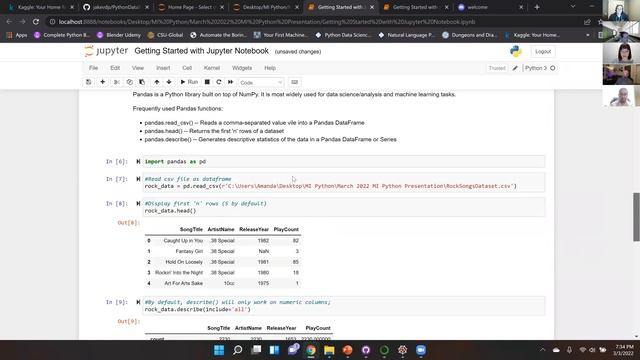Image resolution: width=640 pixels, height=360 pixels.
Task: Toggle output collapse marker for cell In [6]
Action: (x=138, y=162)
